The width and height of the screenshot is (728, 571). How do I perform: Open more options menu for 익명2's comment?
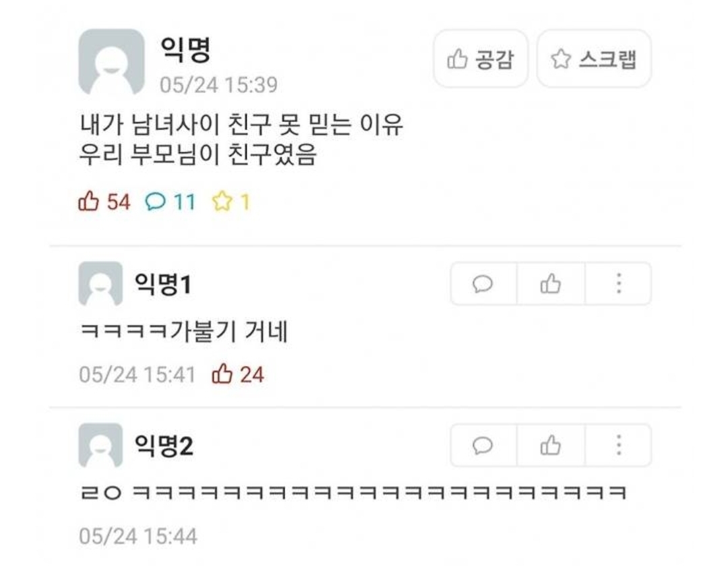[x=618, y=445]
